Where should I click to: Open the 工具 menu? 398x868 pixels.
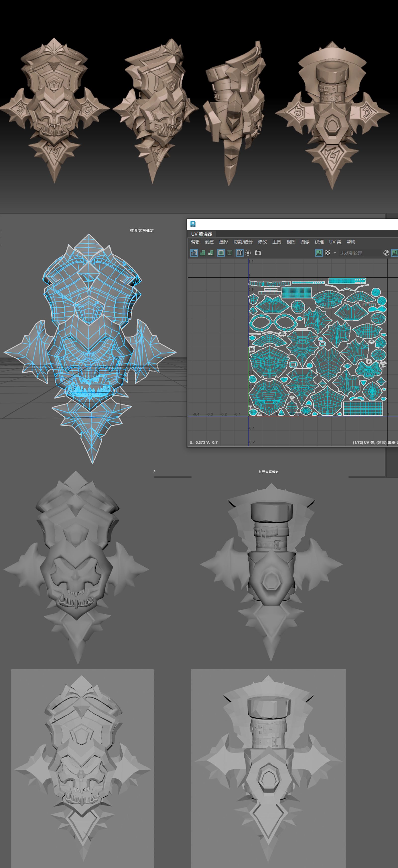277,242
